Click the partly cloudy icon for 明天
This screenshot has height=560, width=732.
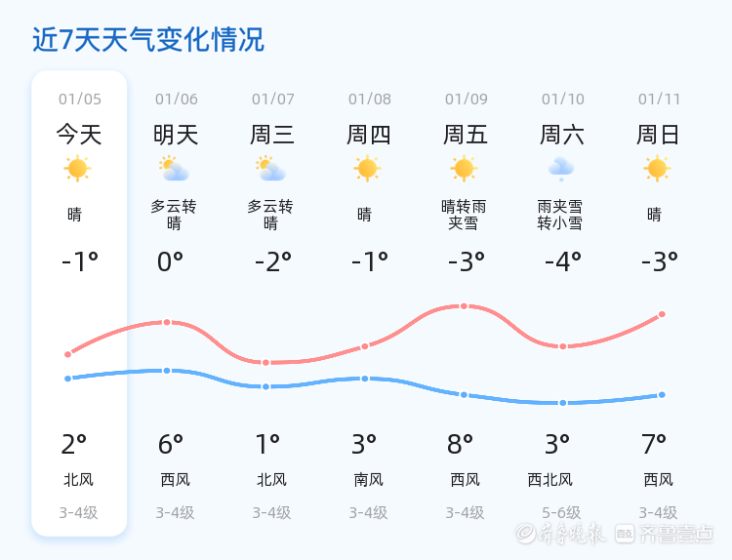[175, 169]
